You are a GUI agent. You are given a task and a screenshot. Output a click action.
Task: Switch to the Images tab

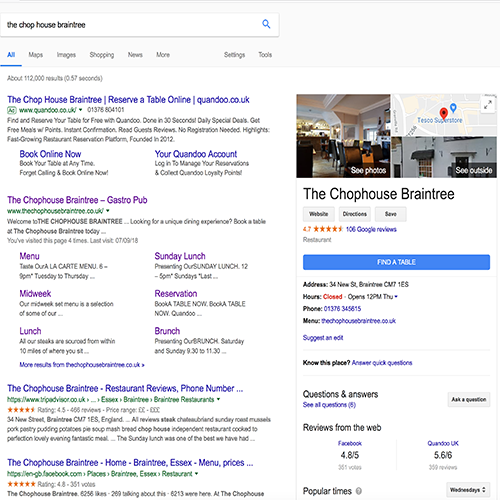(x=66, y=55)
